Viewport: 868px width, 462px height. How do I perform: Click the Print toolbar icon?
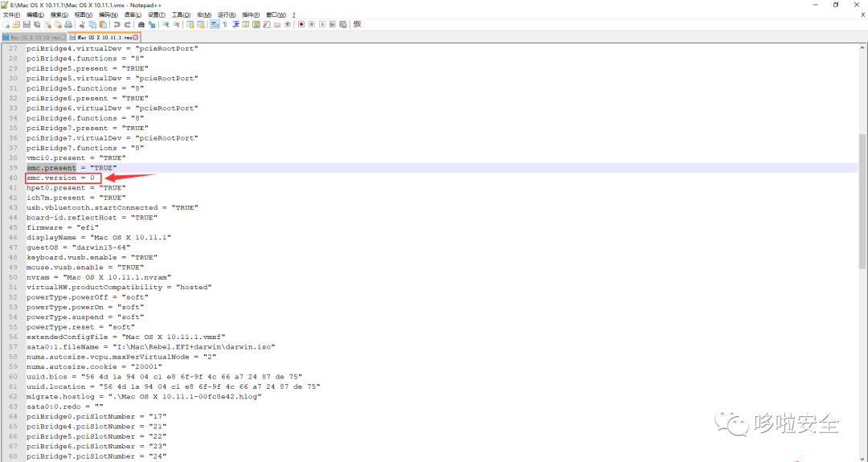[x=68, y=24]
